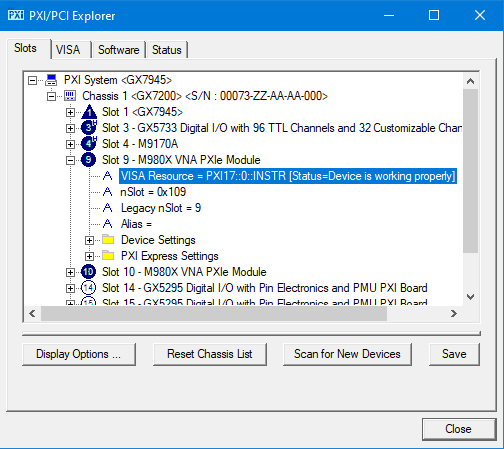
Task: Click the attribute icon beside nSlot = 0x109
Action: (107, 192)
